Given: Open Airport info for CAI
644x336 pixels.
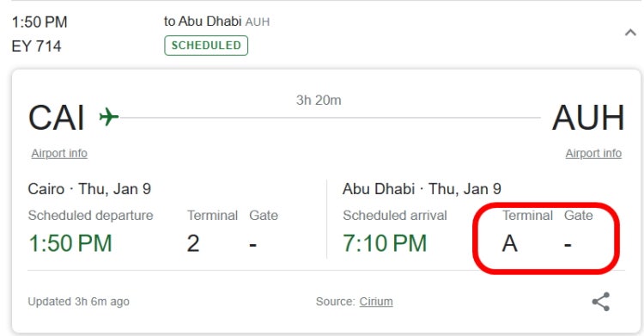Looking at the screenshot, I should [59, 154].
